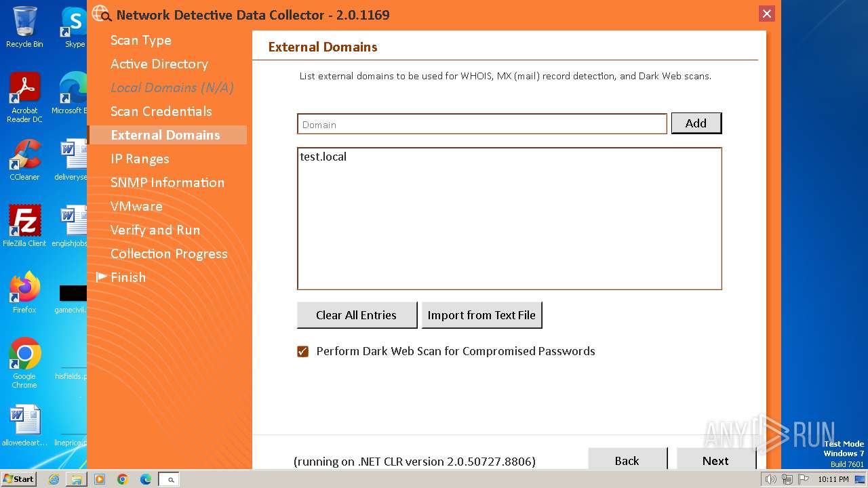868x488 pixels.
Task: Open the Chrome taskbar icon
Action: pyautogui.click(x=123, y=479)
